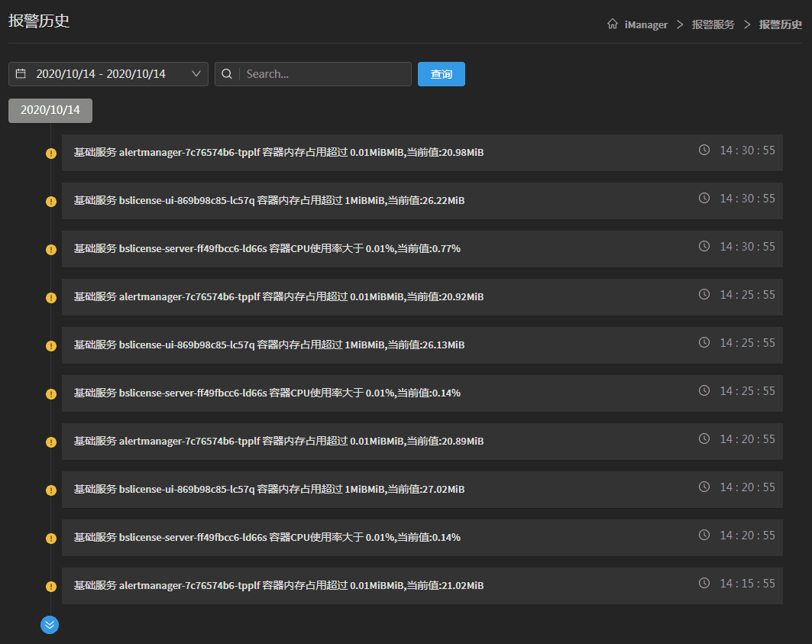Open alertmanager alert with value 20.92MiB

(422, 297)
